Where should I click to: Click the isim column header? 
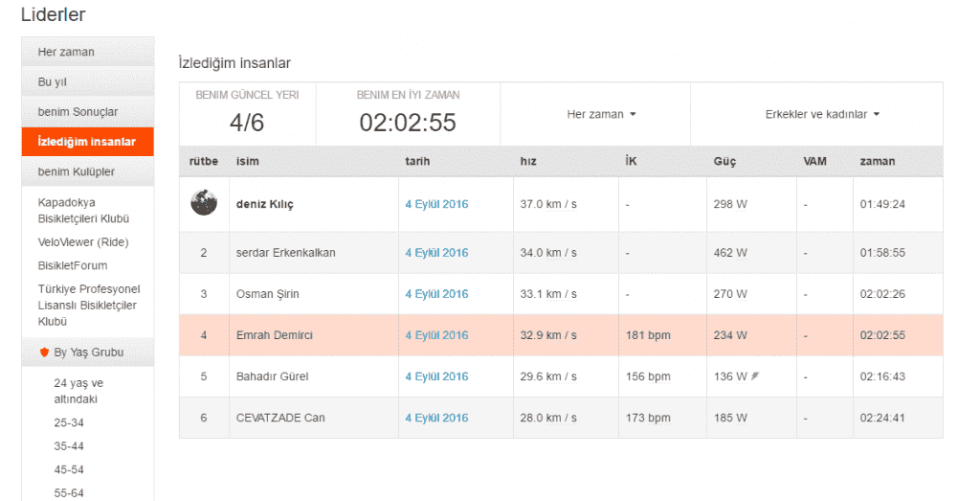coord(248,161)
